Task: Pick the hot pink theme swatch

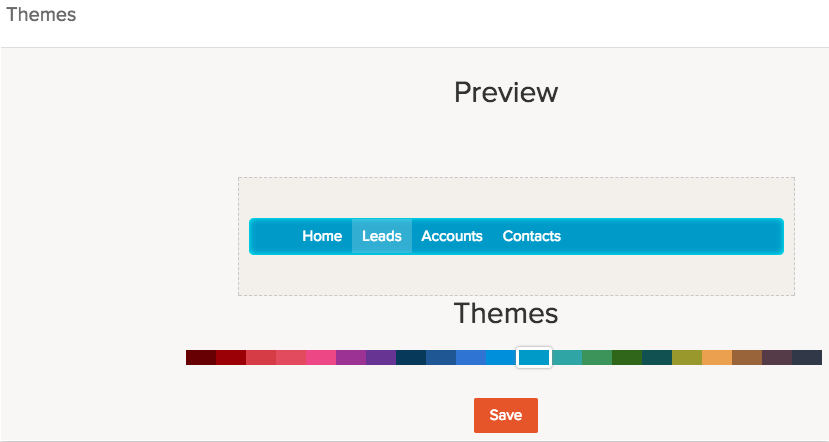Action: (x=321, y=357)
